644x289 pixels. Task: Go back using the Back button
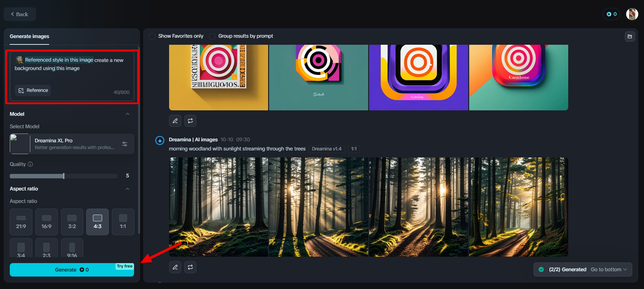click(20, 14)
